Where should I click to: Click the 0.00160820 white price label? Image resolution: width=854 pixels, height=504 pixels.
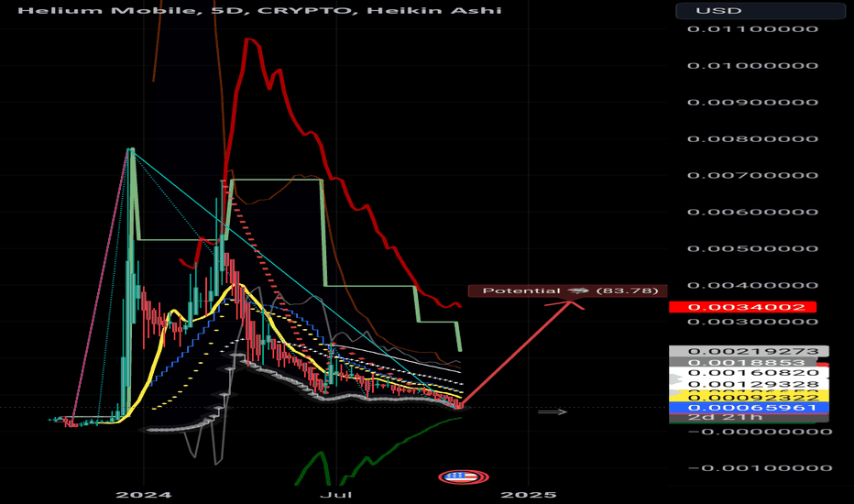[749, 373]
